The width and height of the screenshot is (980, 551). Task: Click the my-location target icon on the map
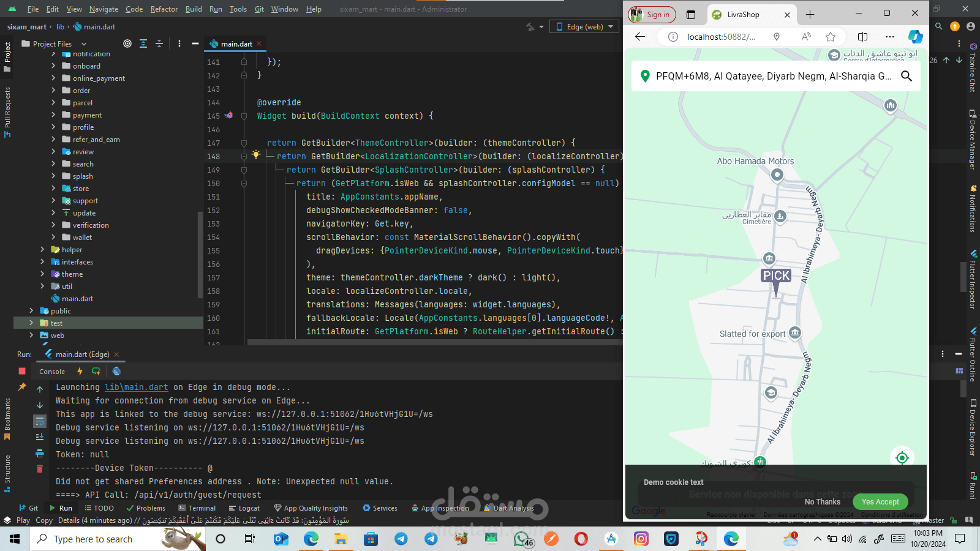click(902, 457)
